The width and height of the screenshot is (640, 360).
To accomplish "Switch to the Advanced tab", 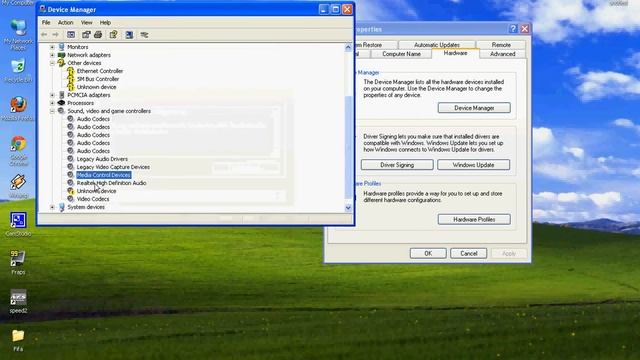I will click(x=502, y=54).
